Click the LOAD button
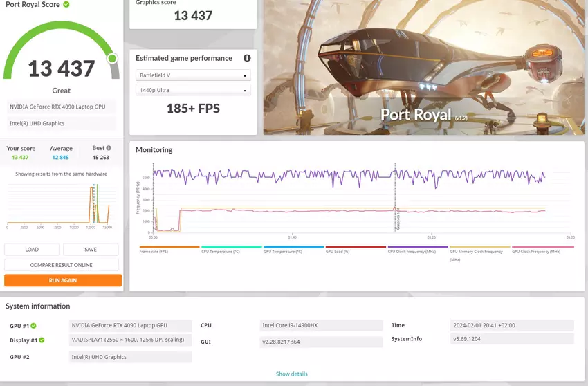The height and width of the screenshot is (386, 588). coord(32,249)
